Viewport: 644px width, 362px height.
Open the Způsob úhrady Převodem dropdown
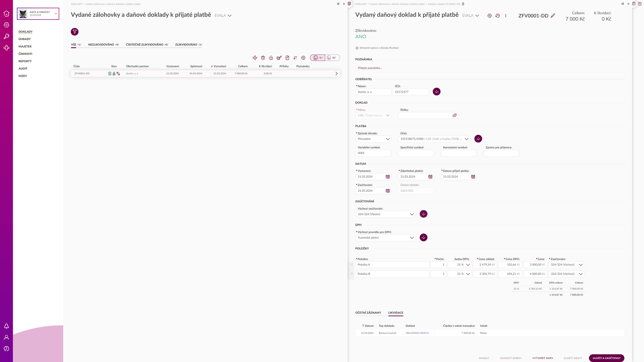pyautogui.click(x=373, y=139)
